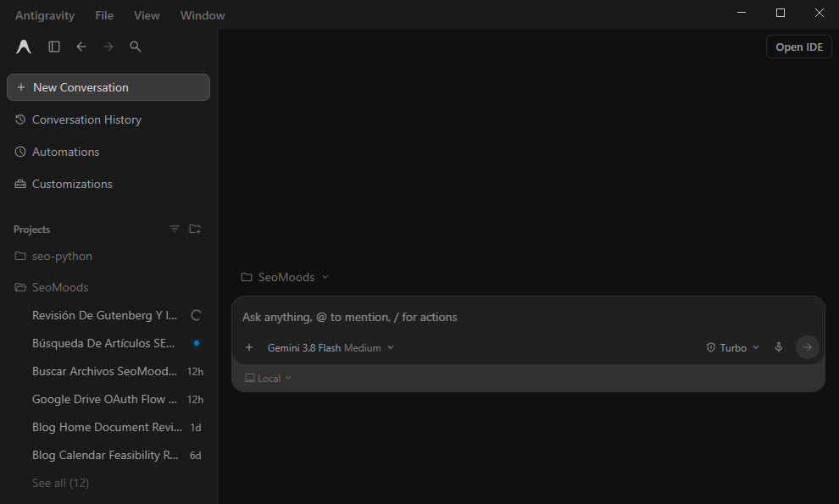Viewport: 839px width, 504px height.
Task: Click the Projects filter icon
Action: coord(175,229)
